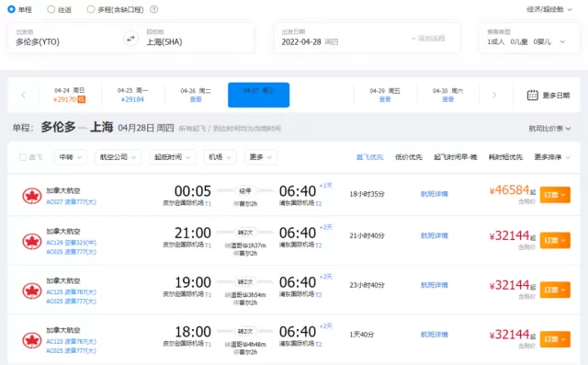Screen dimensions: 588x365
Task: Click 转2次 transfer badge on 19:00 flight
Action: [x=245, y=282]
